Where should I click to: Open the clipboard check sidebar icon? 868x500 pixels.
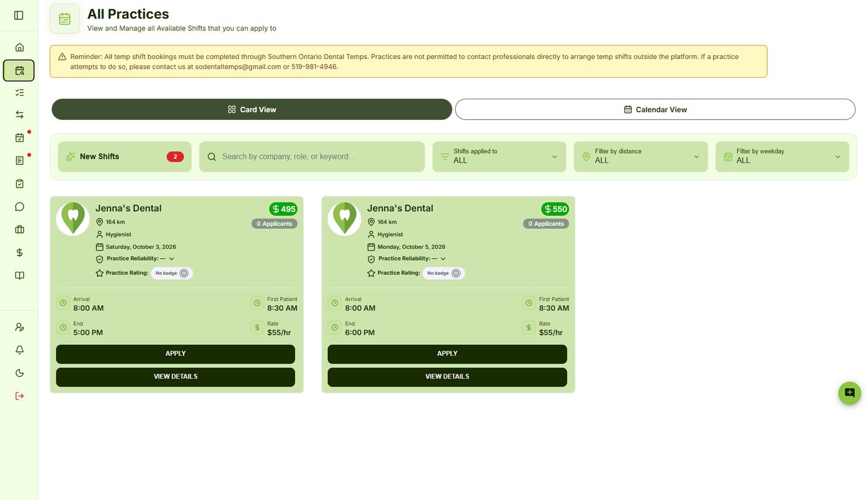pyautogui.click(x=19, y=184)
